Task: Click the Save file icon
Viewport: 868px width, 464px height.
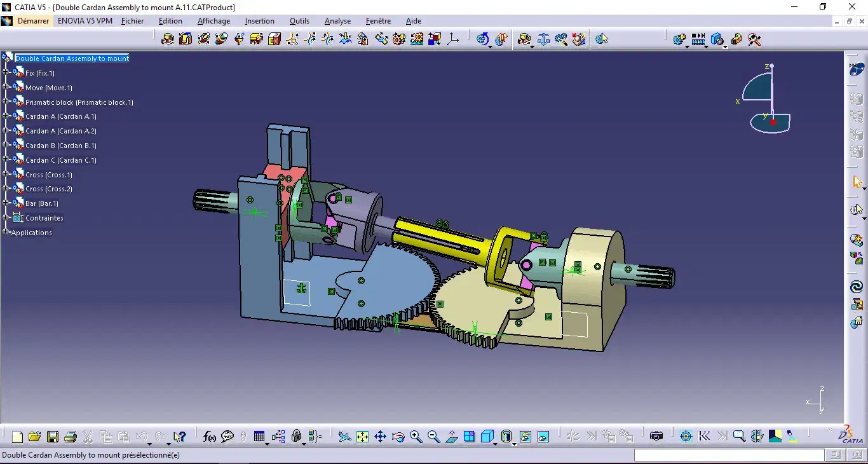Action: coord(53,437)
